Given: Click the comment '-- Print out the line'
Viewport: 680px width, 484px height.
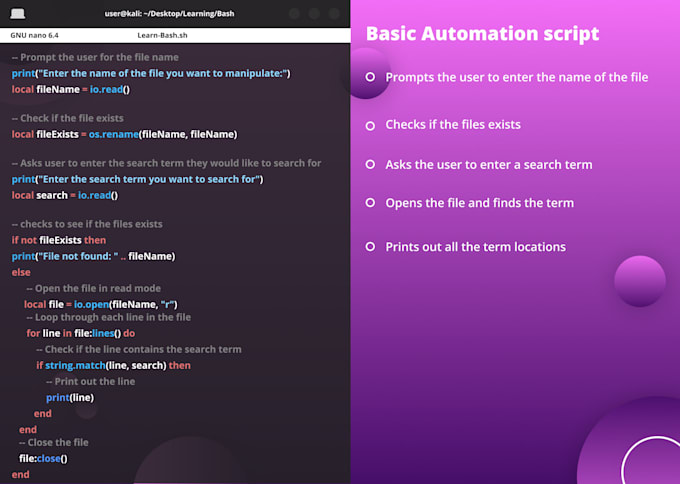Looking at the screenshot, I should tap(91, 381).
